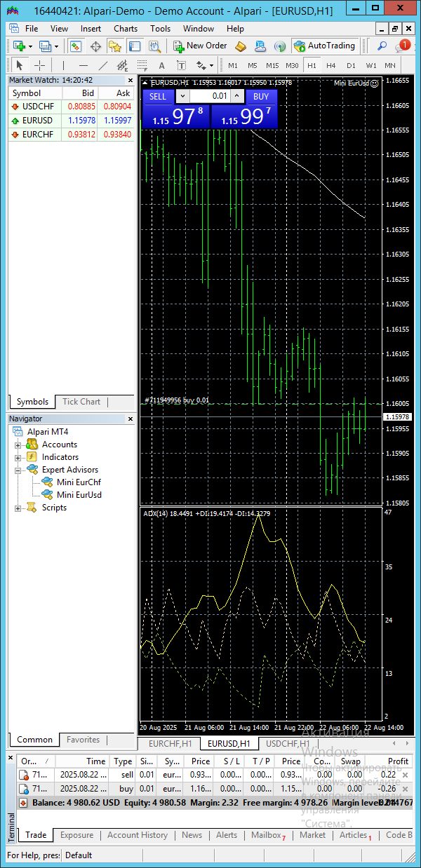Click the 0.01 lot volume field
Screen dimensions: 421x868
point(210,97)
